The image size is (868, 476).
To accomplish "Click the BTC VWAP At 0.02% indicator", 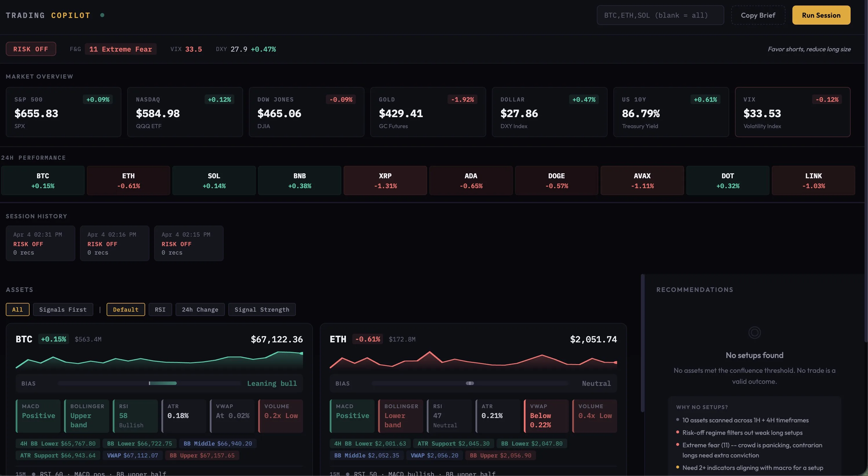I will tap(232, 416).
